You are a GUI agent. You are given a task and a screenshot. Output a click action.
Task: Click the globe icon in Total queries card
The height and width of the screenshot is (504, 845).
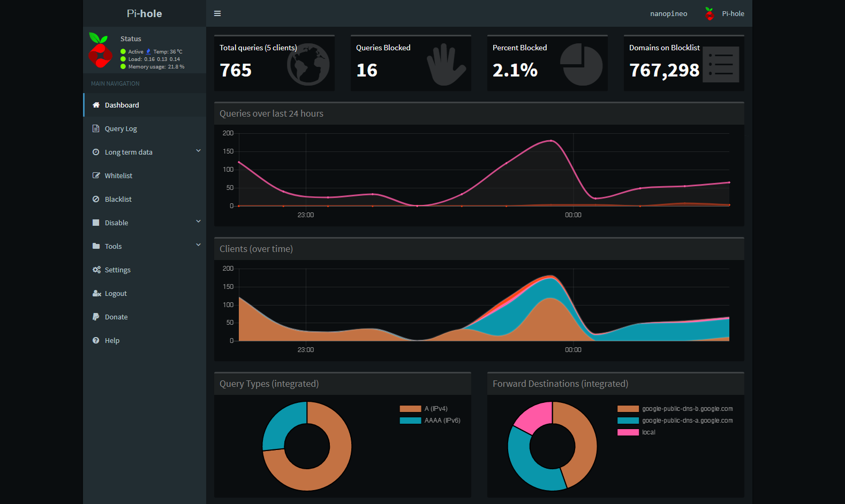pyautogui.click(x=308, y=64)
